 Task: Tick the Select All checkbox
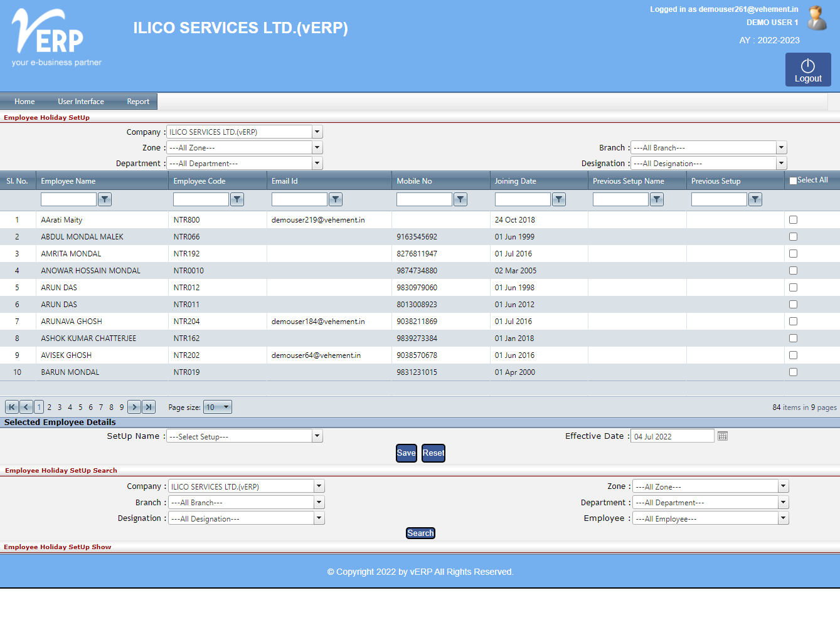point(793,181)
